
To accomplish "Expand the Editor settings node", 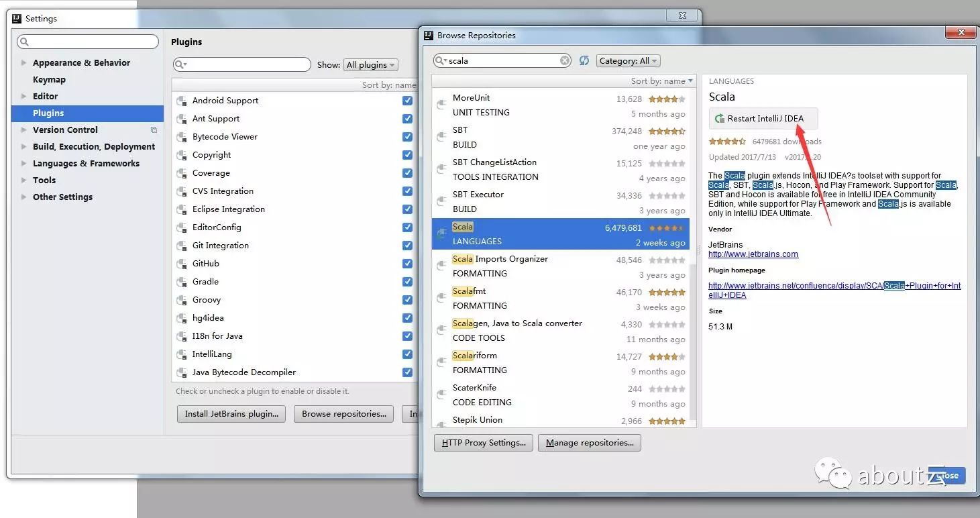I will (24, 96).
